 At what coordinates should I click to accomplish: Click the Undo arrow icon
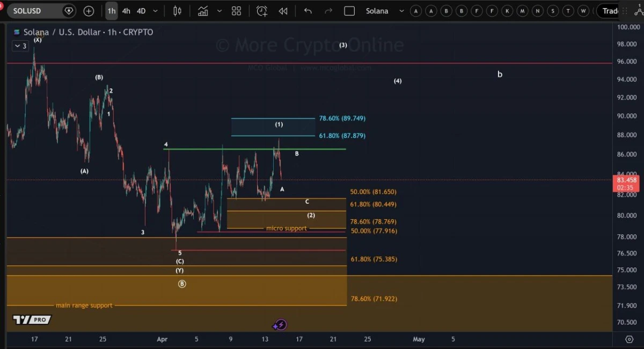pos(308,11)
